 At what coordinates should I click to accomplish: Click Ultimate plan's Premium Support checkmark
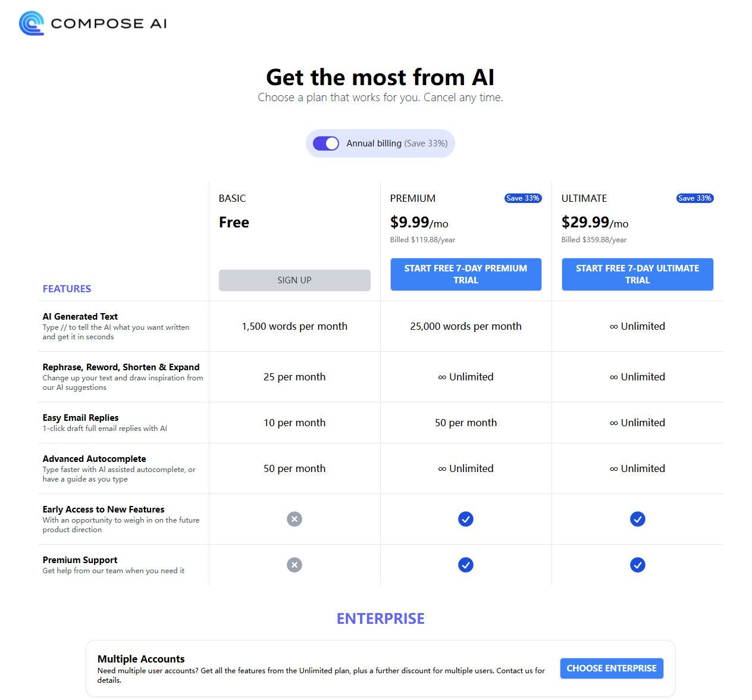(x=638, y=565)
